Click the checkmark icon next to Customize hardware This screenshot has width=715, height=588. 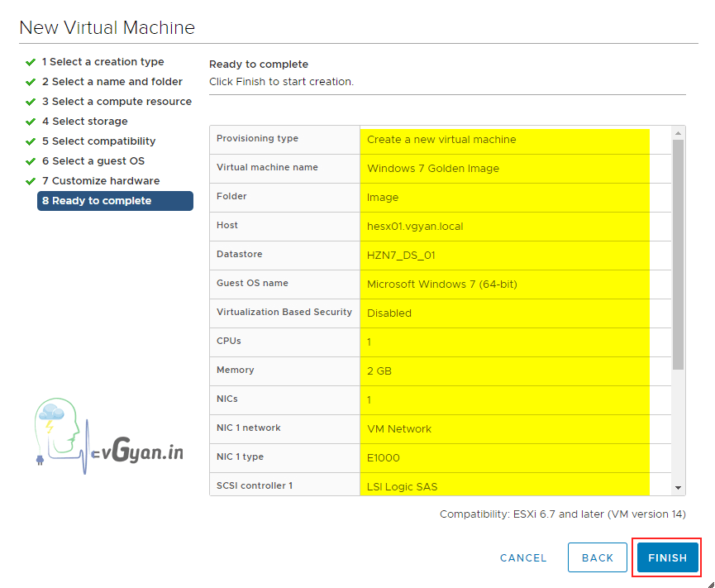point(31,181)
